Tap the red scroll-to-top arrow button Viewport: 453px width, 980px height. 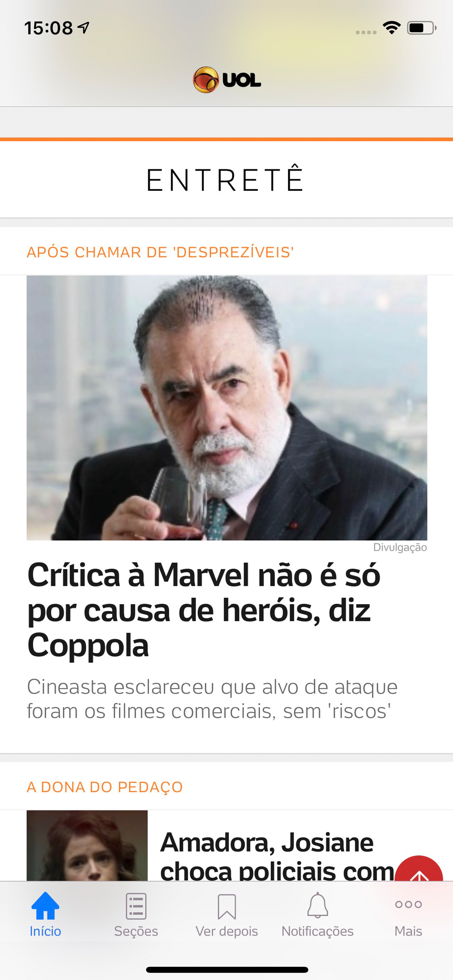coord(419,868)
